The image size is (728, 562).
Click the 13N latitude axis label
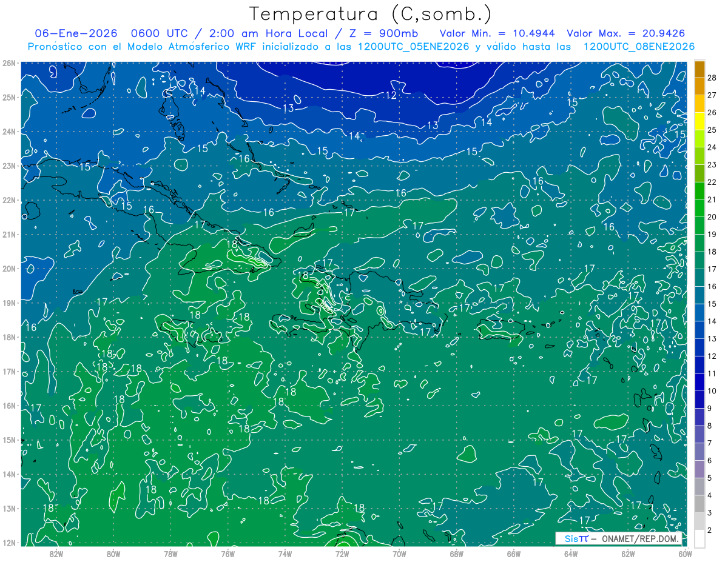[x=8, y=508]
